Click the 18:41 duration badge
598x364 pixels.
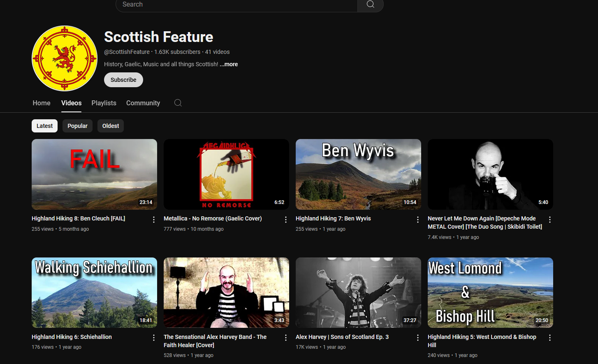tap(146, 320)
